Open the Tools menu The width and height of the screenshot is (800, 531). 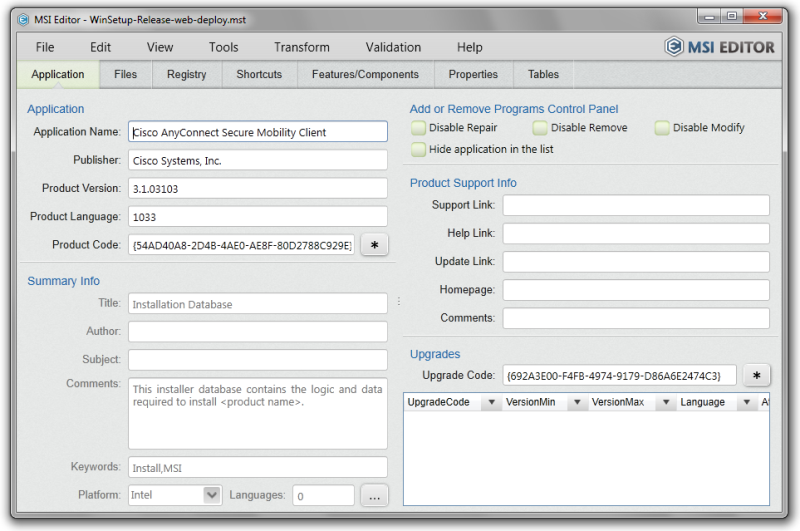click(223, 47)
